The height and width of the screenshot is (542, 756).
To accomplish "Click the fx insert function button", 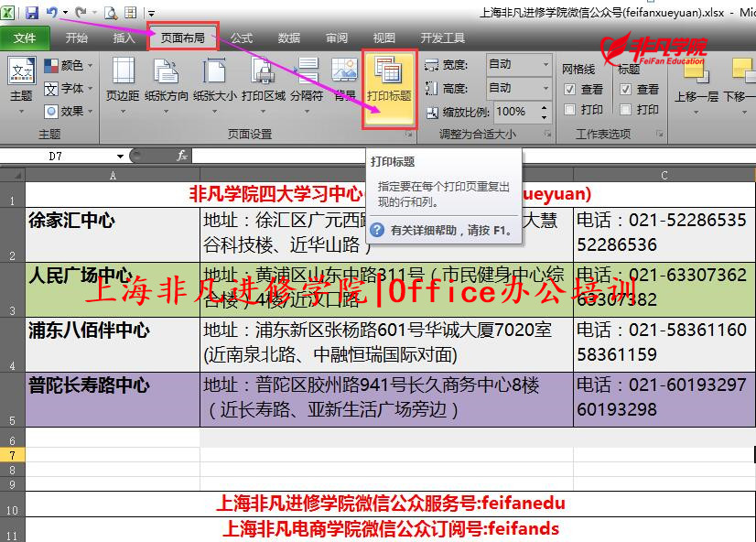I will [x=182, y=156].
